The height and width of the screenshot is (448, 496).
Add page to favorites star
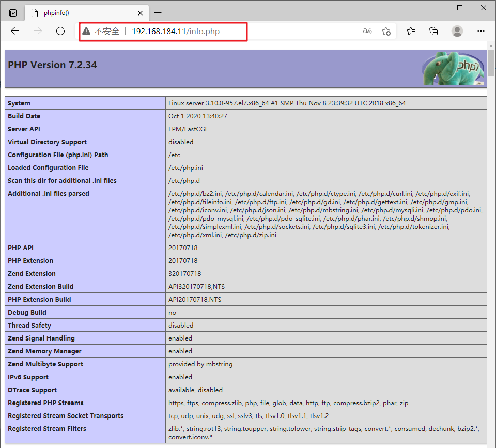coord(386,31)
